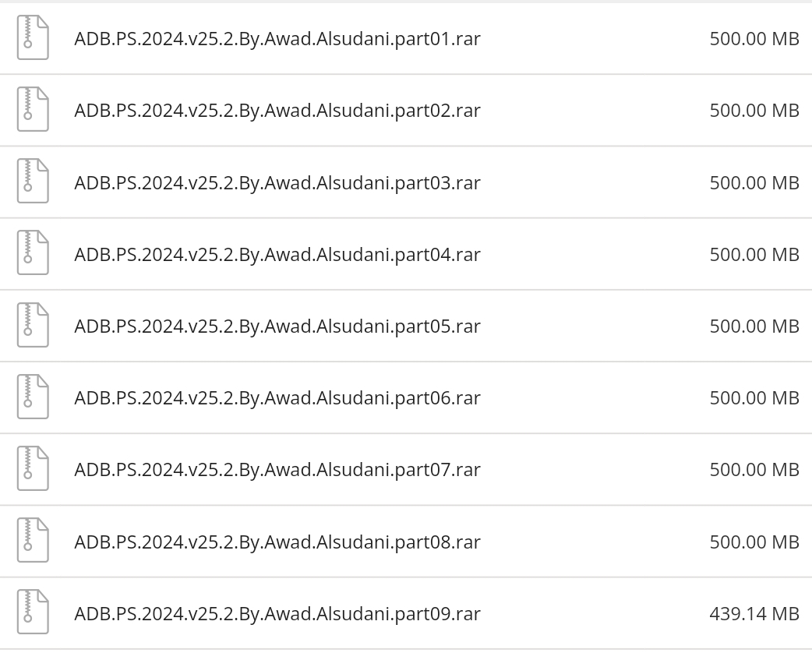
Task: Download the part04.rar file via its name
Action: pos(277,254)
